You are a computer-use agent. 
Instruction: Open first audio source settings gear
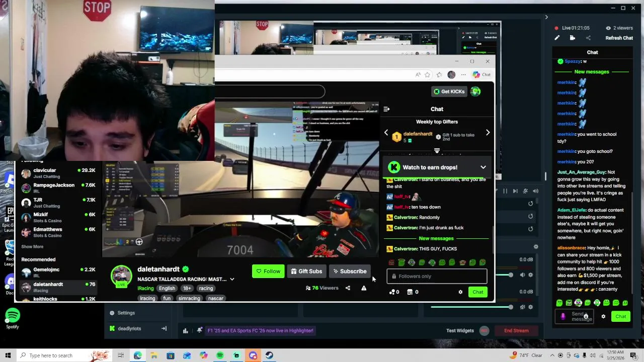(x=530, y=275)
